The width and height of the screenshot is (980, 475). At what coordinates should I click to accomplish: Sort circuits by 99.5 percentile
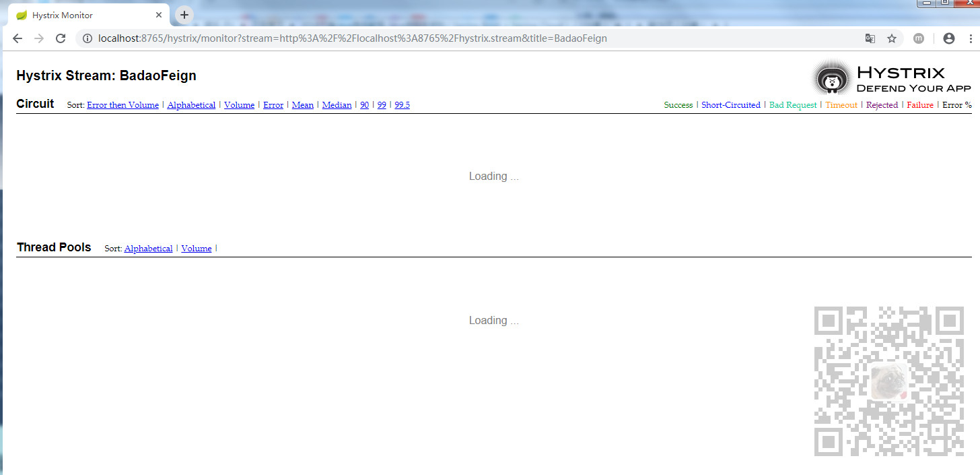pos(402,105)
